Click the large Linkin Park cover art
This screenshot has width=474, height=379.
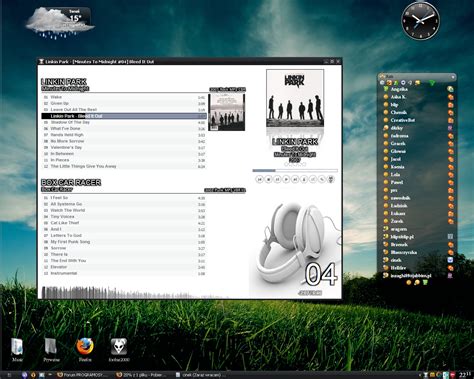[x=295, y=98]
